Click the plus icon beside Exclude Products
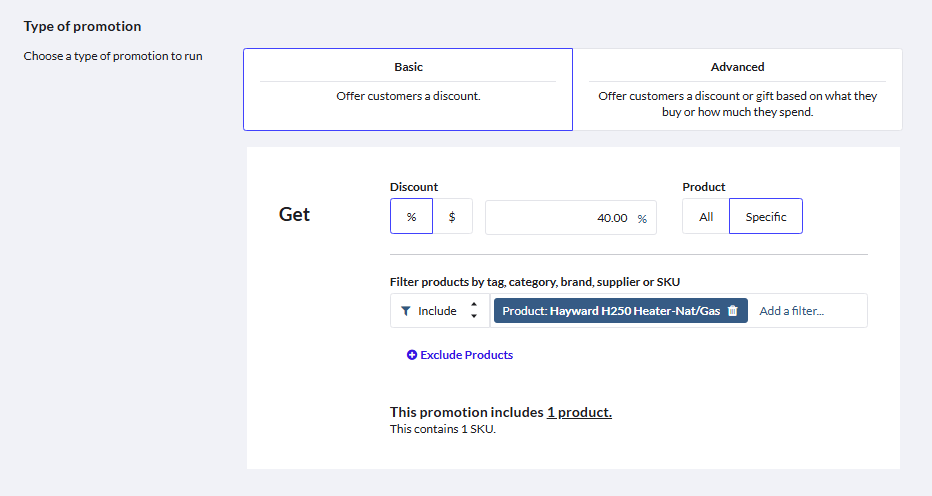The image size is (932, 496). click(412, 355)
